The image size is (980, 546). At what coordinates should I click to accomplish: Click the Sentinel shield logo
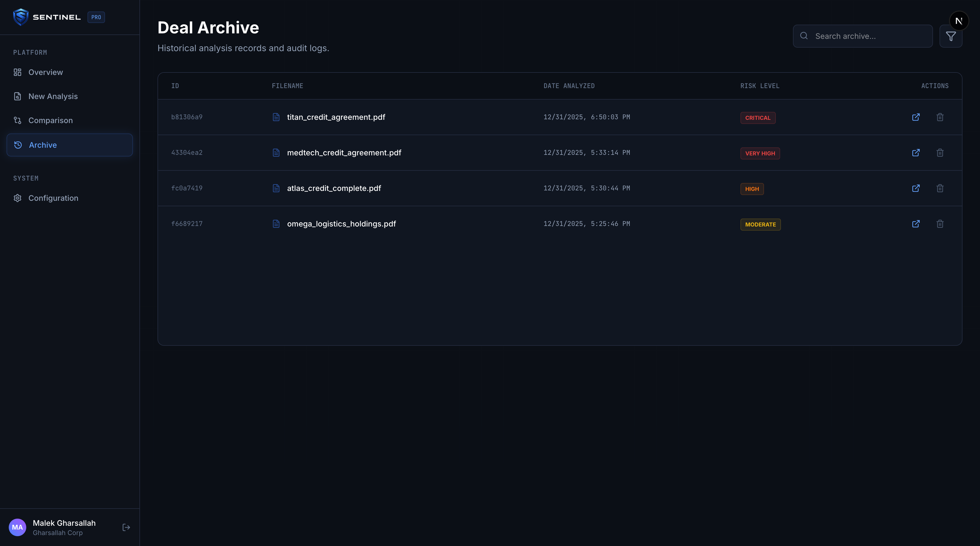(21, 17)
